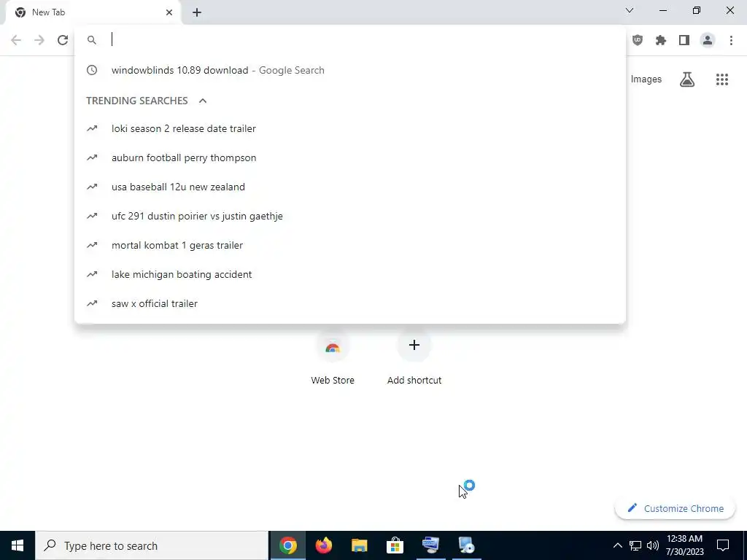Select lake michigan boating accident suggestion
Screen dimensions: 747x560
(x=350, y=274)
